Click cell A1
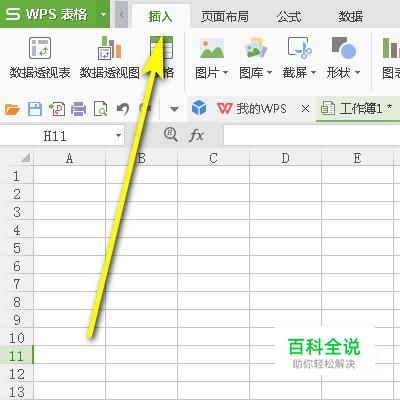 pos(69,175)
